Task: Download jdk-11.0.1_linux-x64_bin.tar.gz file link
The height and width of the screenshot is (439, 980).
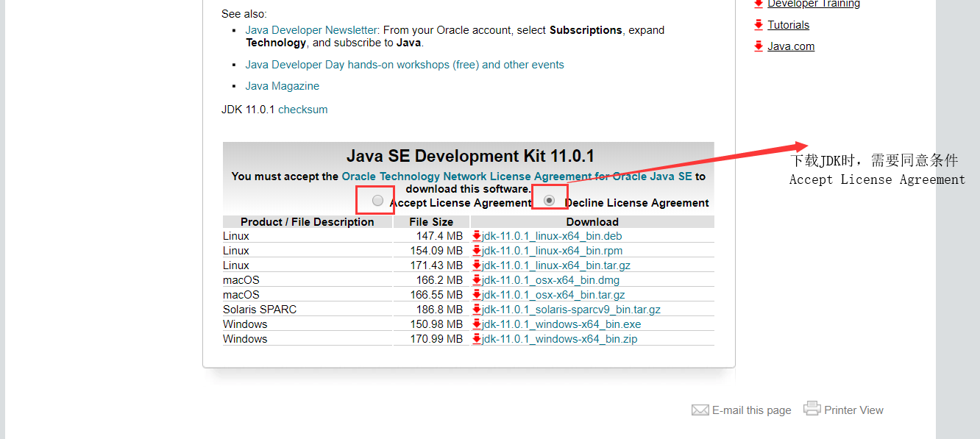Action: [556, 265]
